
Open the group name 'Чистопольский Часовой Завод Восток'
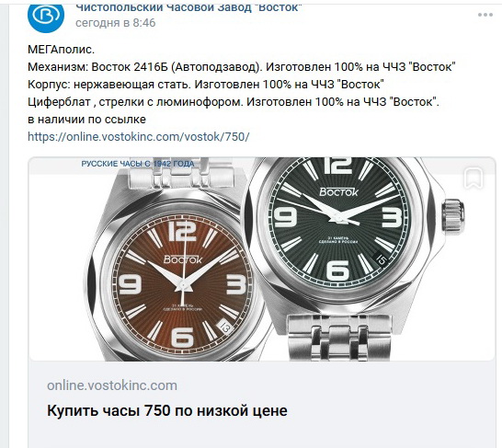(188, 7)
